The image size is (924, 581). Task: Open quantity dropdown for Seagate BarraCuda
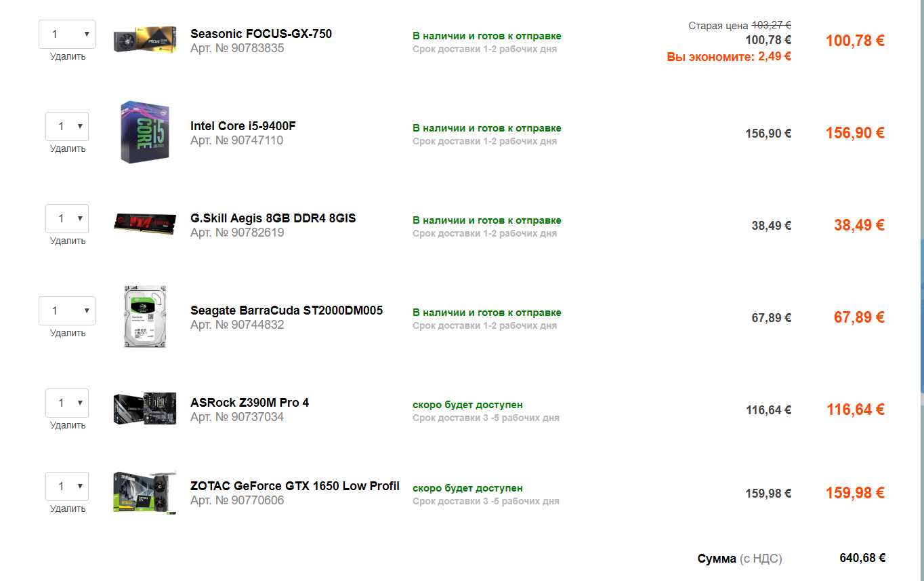pos(67,311)
